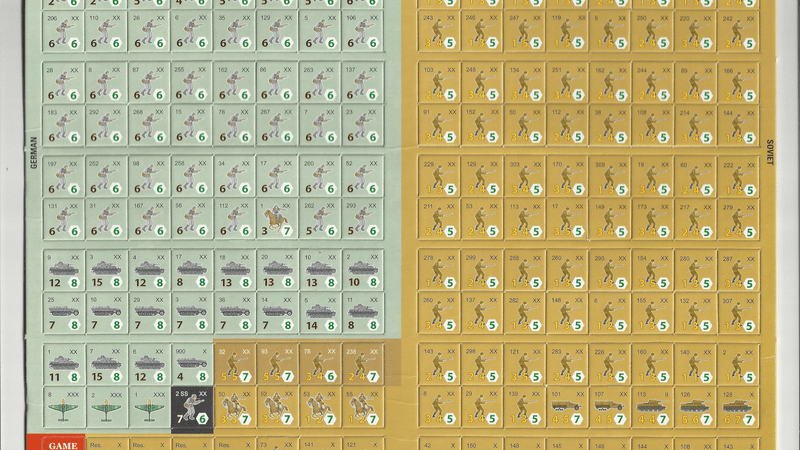Viewport: 800px width, 450px height.
Task: Pick German infantry counter 197 XX
Action: (x=64, y=175)
